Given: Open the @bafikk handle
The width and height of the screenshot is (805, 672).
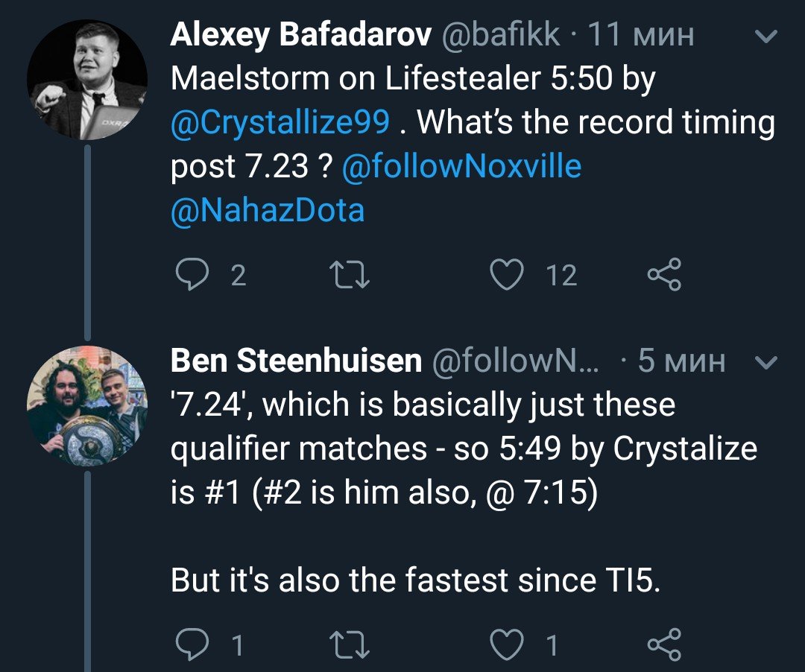Looking at the screenshot, I should click(x=502, y=35).
